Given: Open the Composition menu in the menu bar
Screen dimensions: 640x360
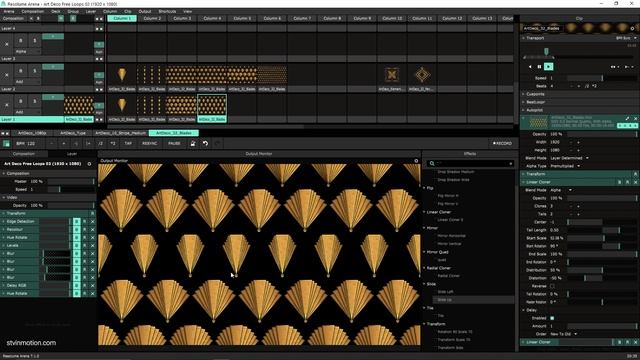Looking at the screenshot, I should pos(33,11).
